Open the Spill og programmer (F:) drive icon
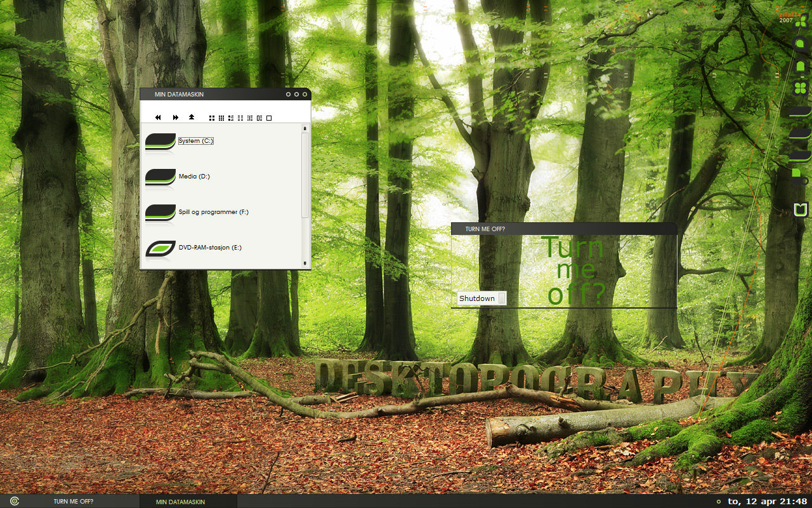Image resolution: width=812 pixels, height=508 pixels. click(160, 213)
